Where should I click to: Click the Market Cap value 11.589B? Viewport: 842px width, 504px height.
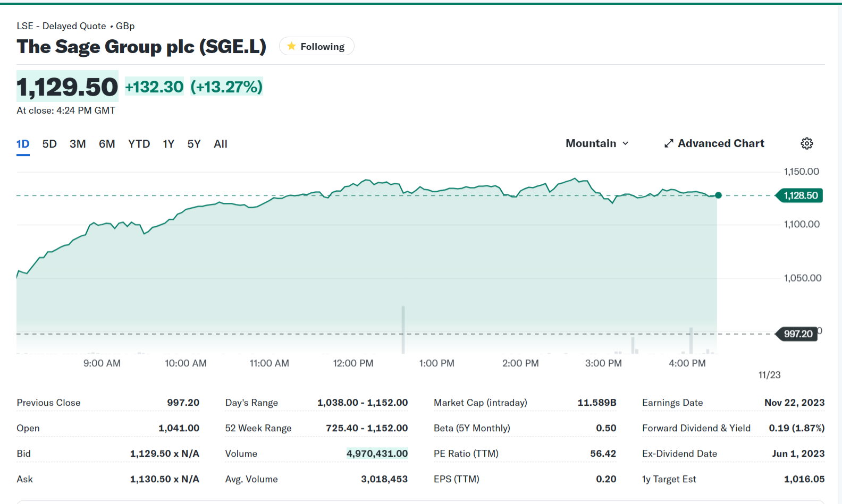[597, 403]
